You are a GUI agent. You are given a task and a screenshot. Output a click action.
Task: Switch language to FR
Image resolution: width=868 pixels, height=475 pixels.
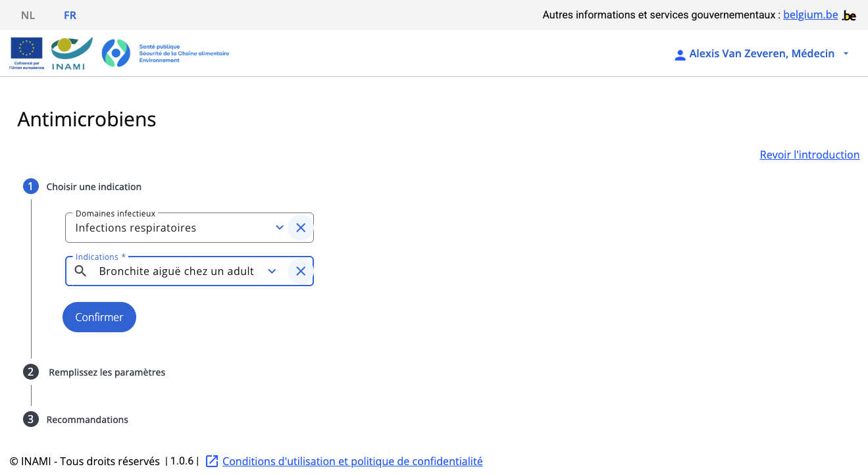tap(70, 15)
